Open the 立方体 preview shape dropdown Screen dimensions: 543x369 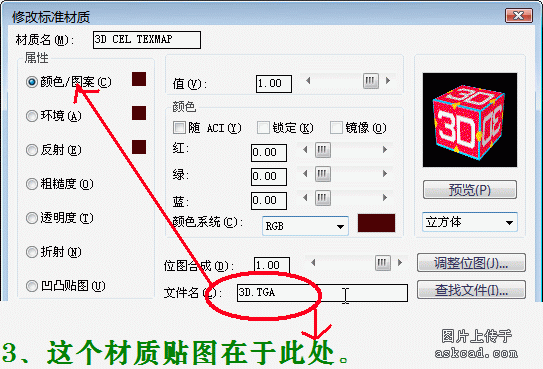coord(470,222)
